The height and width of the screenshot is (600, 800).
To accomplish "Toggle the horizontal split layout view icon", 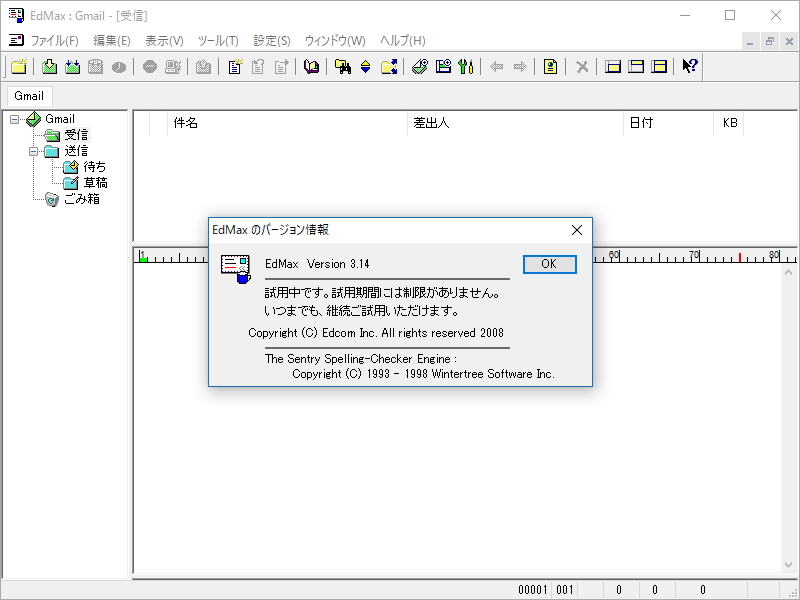I will (635, 66).
